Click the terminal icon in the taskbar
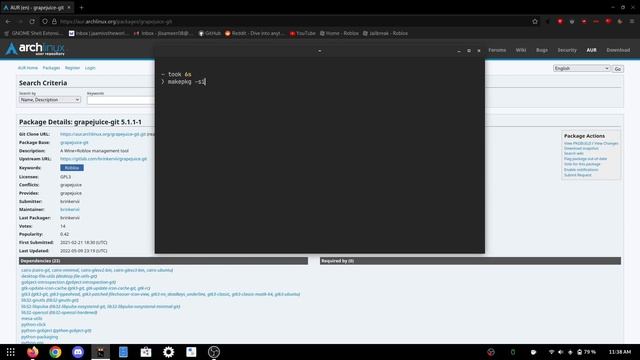 pos(100,352)
